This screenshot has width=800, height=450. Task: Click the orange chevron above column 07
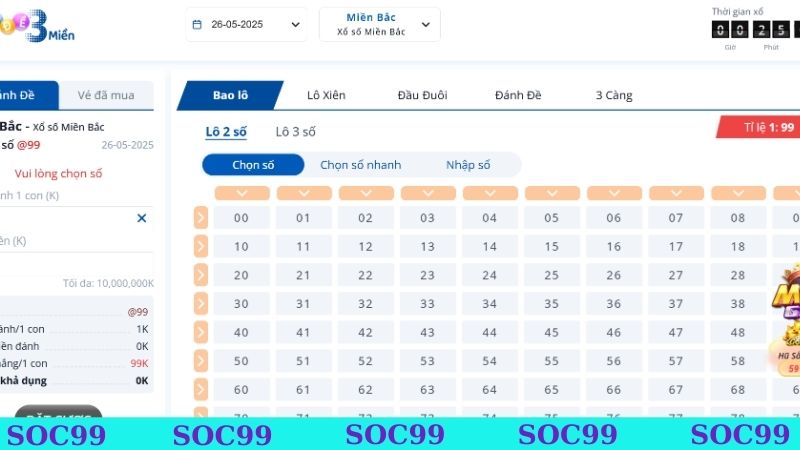point(676,193)
